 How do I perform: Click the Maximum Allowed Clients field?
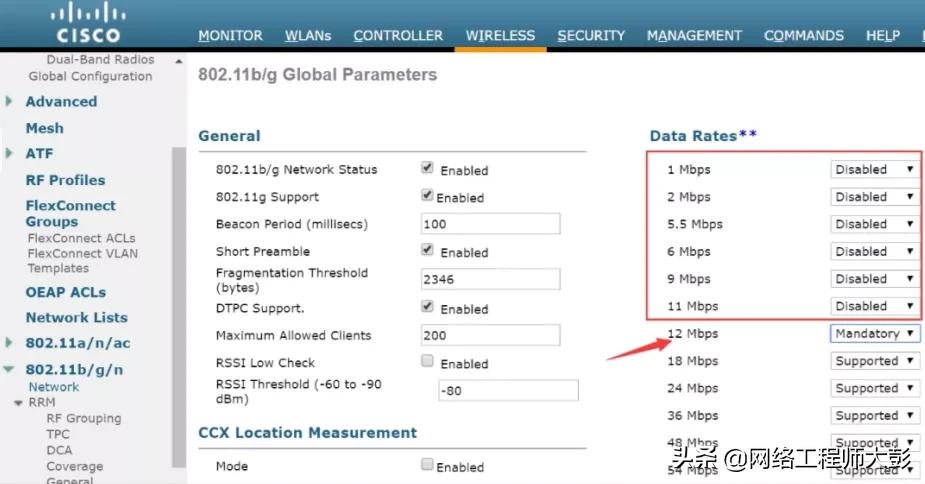490,335
